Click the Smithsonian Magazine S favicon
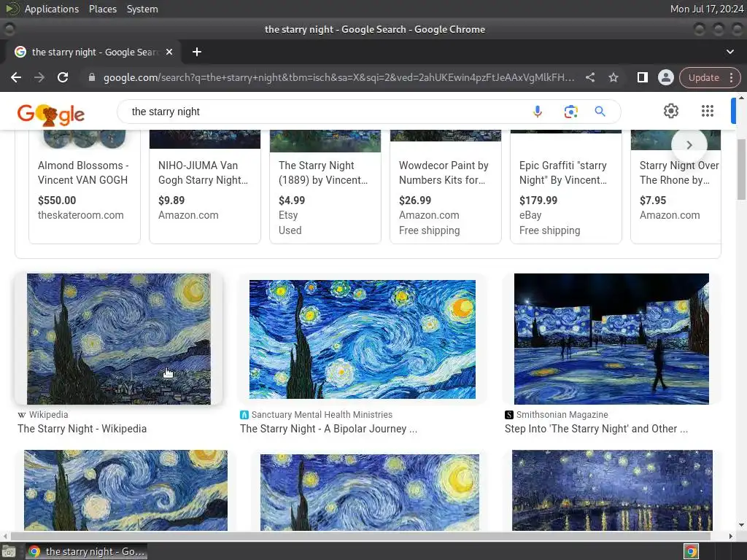 tap(508, 415)
